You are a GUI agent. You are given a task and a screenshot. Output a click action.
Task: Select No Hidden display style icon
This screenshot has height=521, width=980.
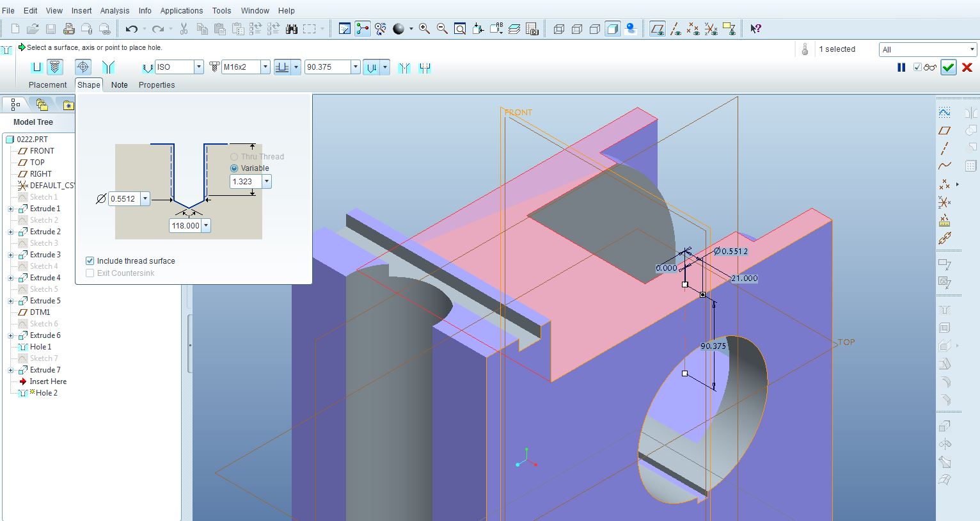point(594,29)
